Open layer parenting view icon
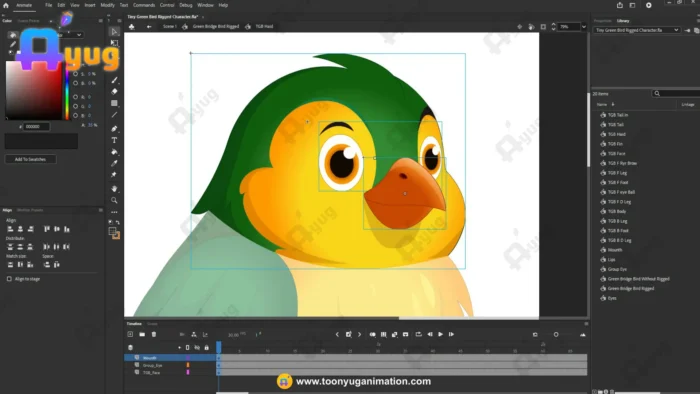 tap(194, 334)
